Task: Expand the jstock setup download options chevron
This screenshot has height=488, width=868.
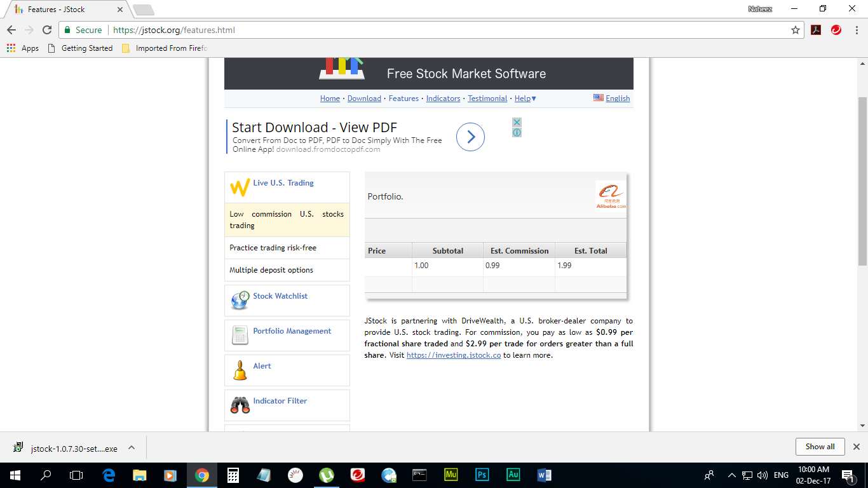Action: coord(132,447)
